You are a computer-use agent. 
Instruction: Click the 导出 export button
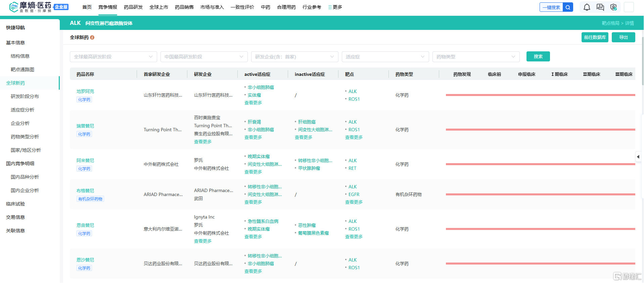coord(624,37)
